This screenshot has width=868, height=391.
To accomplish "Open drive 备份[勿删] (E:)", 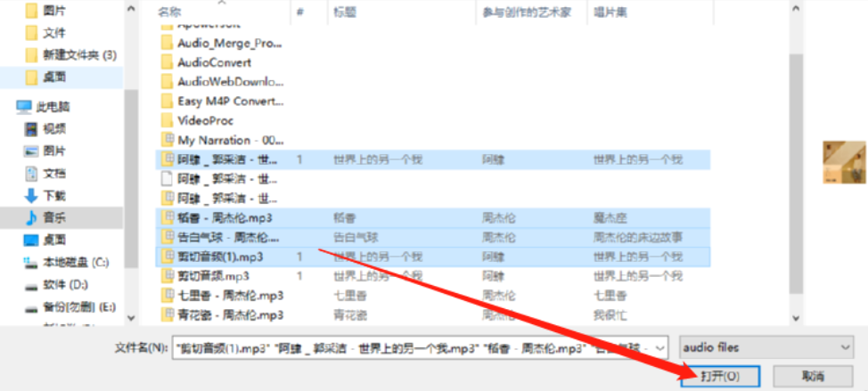I will coord(70,307).
